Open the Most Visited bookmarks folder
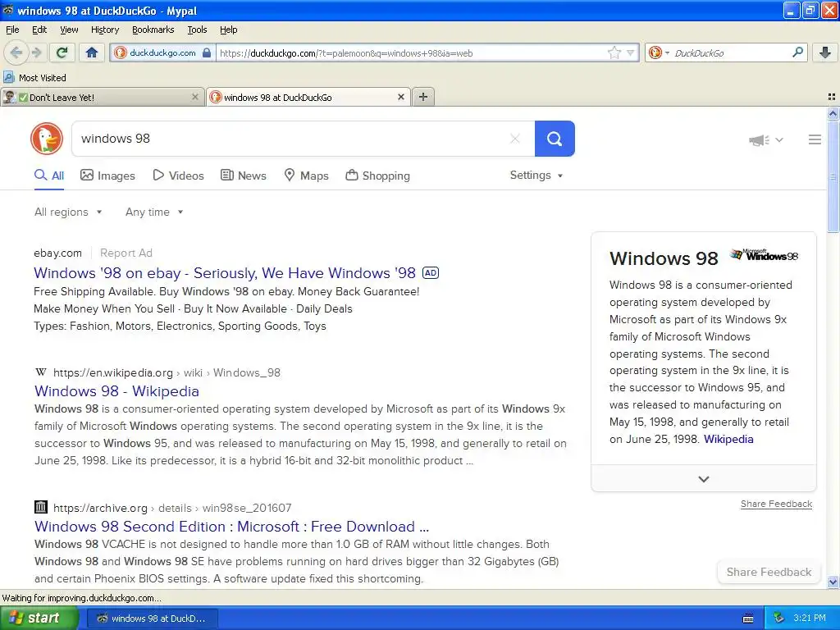Image resolution: width=840 pixels, height=630 pixels. tap(35, 78)
